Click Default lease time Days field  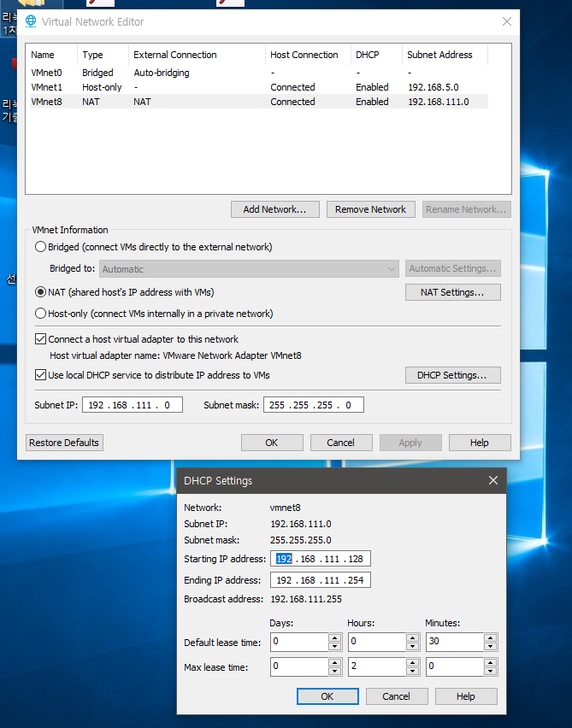click(299, 642)
